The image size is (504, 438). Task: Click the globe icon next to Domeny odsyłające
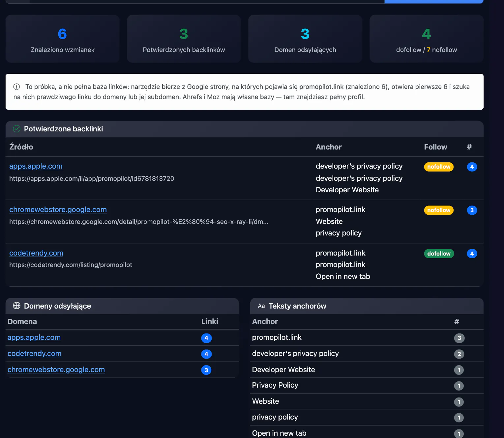click(16, 306)
